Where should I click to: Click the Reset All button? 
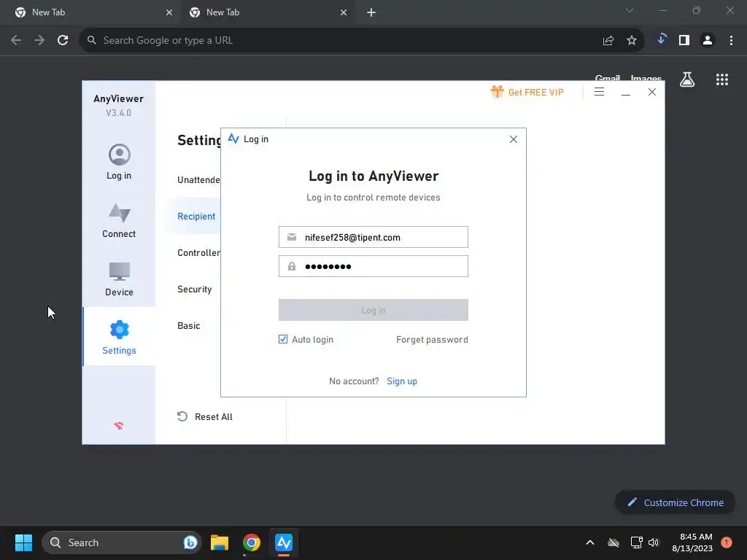click(x=205, y=416)
